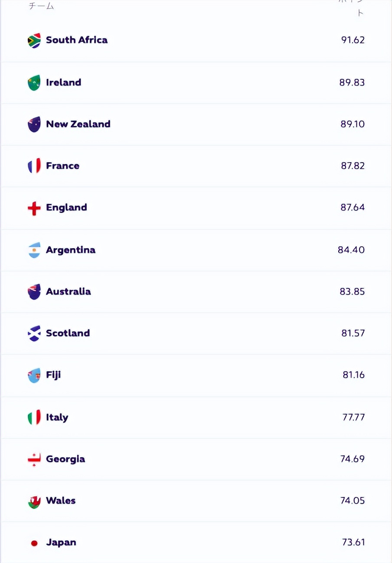Viewport: 392px width, 563px height.
Task: Click the Scotland saltire flag icon
Action: pos(34,334)
